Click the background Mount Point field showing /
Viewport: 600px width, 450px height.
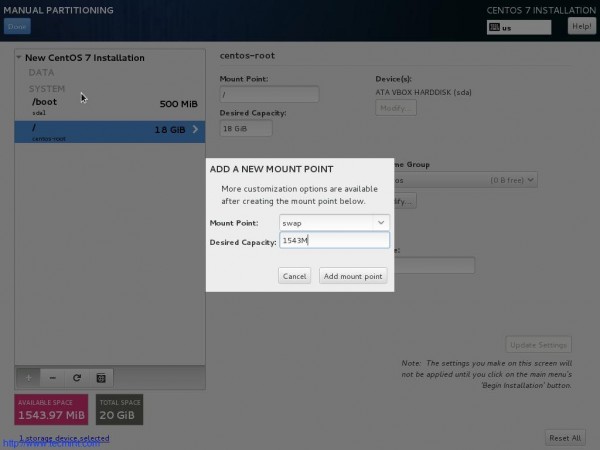coord(269,94)
